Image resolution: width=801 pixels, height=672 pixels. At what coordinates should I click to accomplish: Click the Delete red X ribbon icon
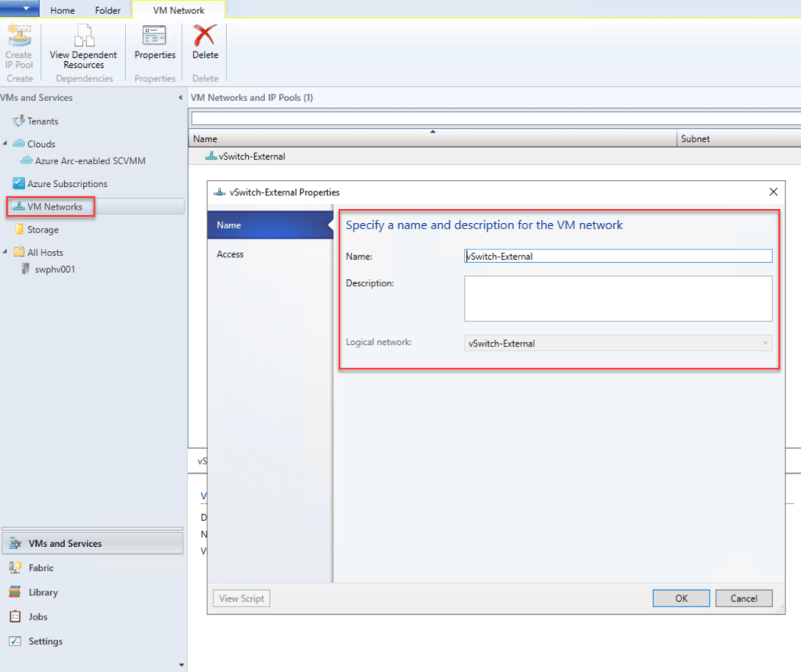coord(205,37)
